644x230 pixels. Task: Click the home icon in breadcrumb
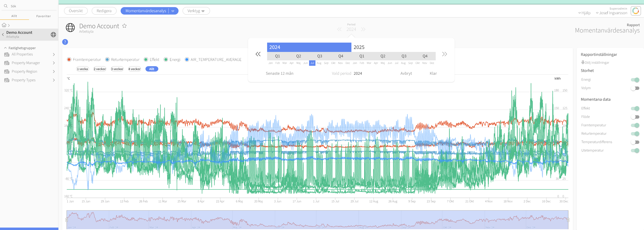click(x=4, y=25)
